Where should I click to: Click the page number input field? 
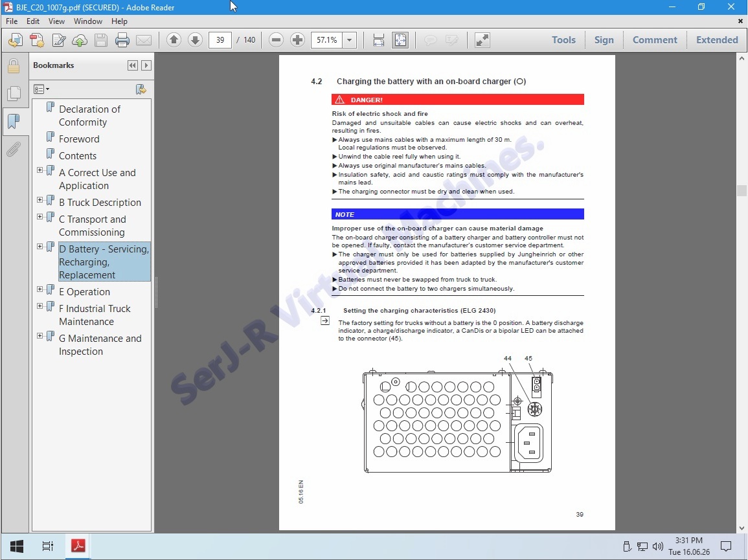[x=220, y=40]
